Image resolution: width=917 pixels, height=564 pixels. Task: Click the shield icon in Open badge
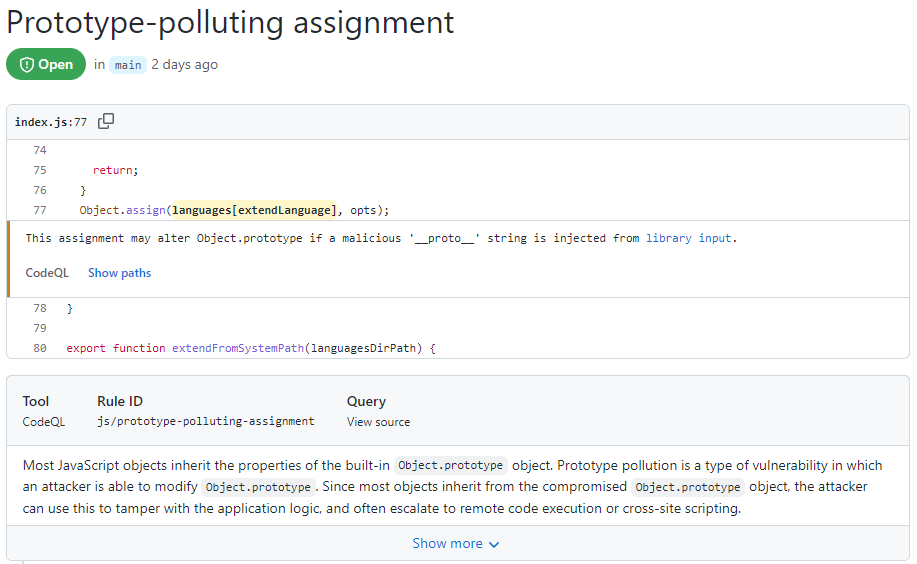pyautogui.click(x=27, y=65)
